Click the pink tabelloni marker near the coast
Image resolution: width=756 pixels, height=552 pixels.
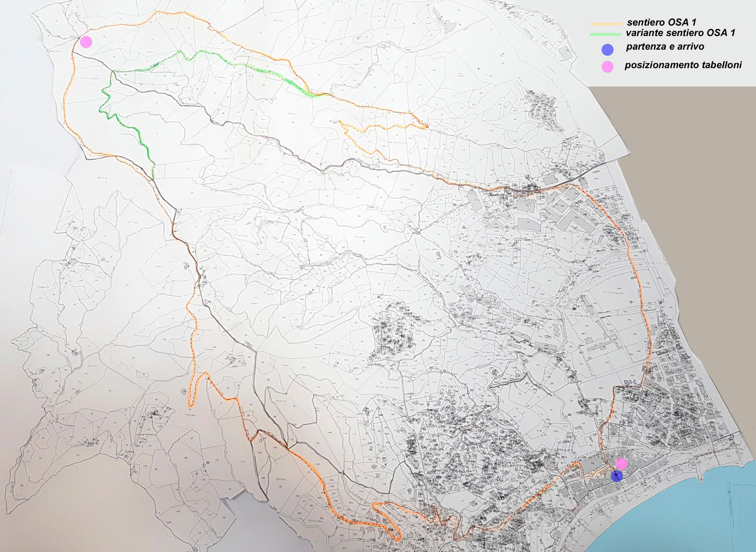622,463
